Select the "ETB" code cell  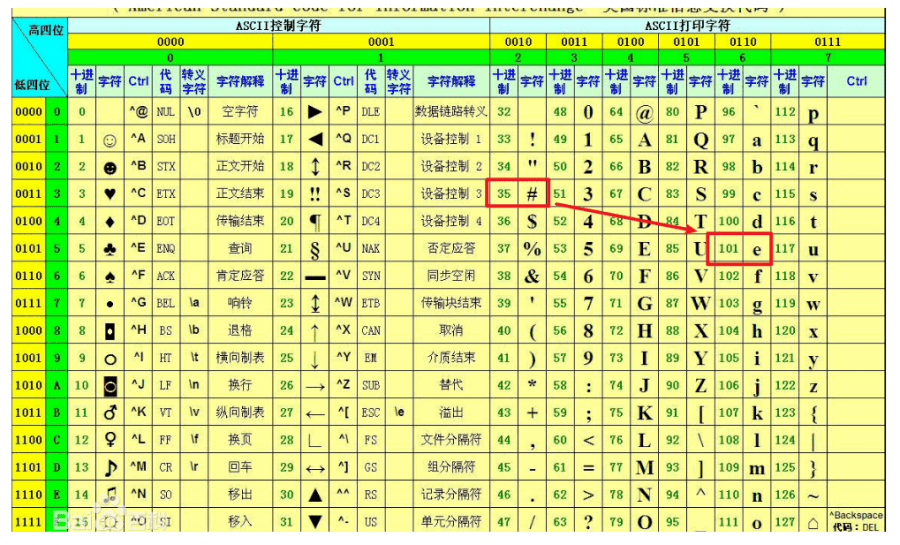point(371,303)
